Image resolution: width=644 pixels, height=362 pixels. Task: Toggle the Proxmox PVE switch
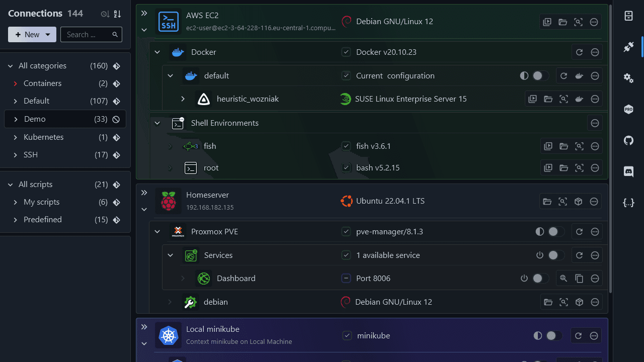[556, 232]
